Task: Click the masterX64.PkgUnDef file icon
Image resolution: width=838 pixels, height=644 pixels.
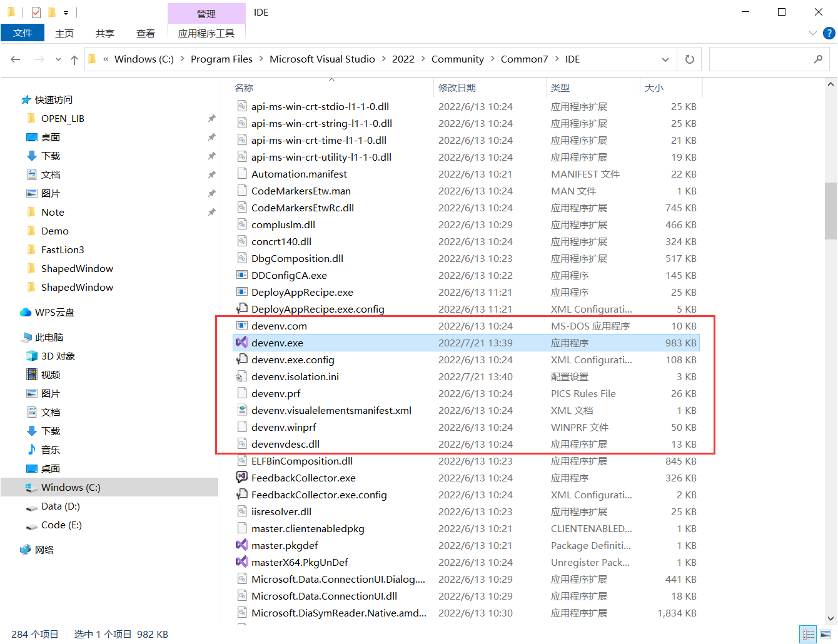Action: (x=242, y=561)
